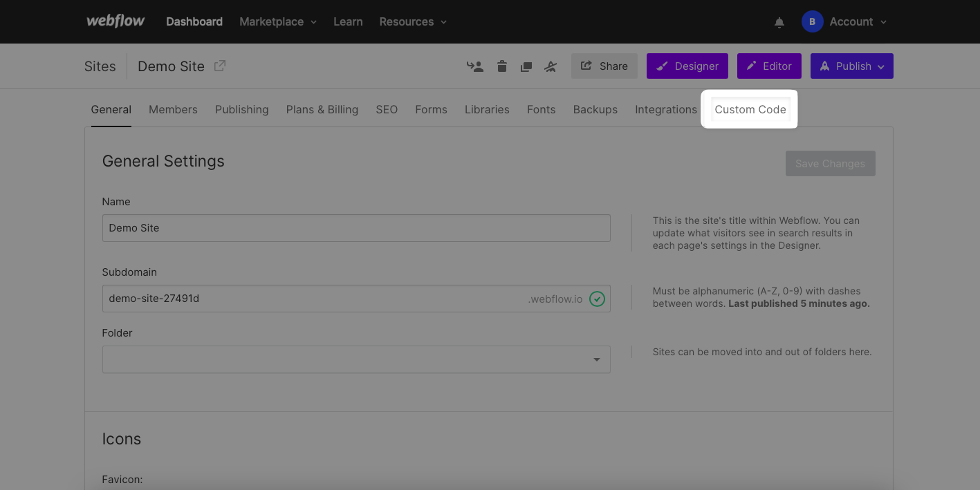980x490 pixels.
Task: Click the General Settings heading
Action: [163, 161]
